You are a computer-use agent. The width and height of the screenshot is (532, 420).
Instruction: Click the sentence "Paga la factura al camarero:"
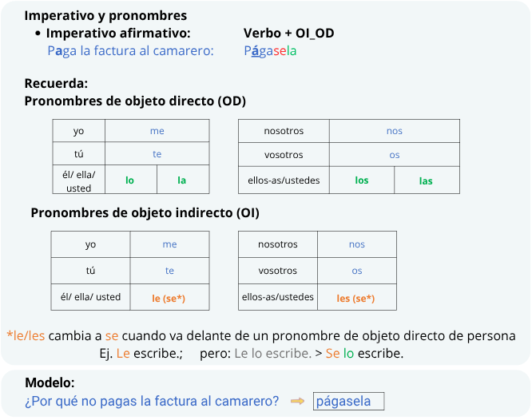[x=130, y=50]
